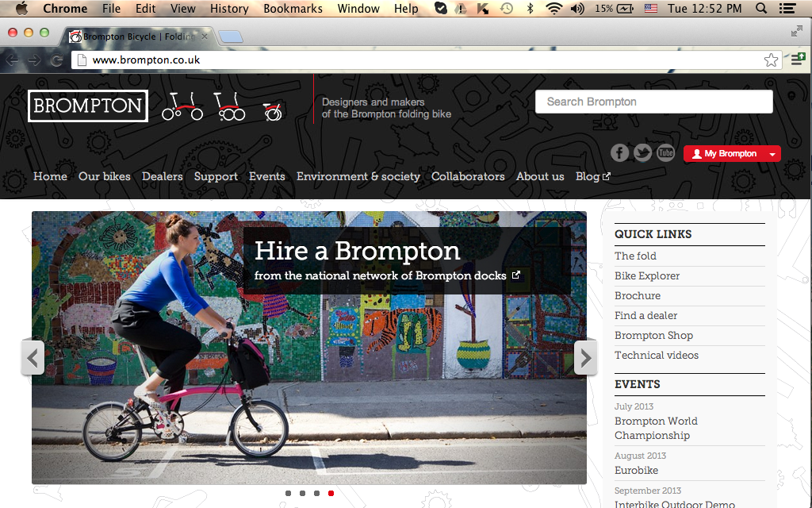The image size is (812, 508).
Task: Open Spotlight search in the menu bar
Action: (x=760, y=8)
